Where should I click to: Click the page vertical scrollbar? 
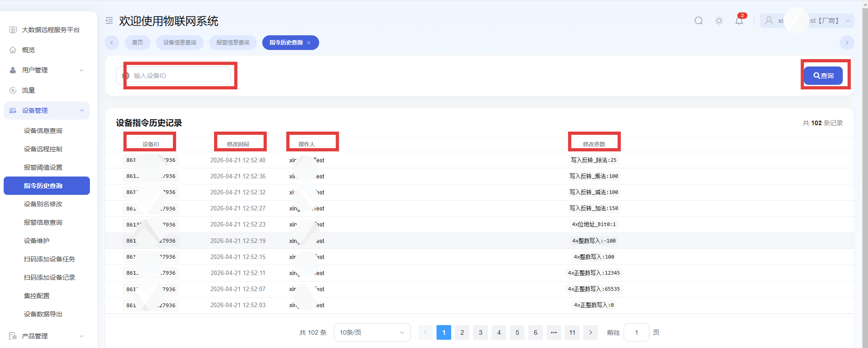(x=865, y=174)
